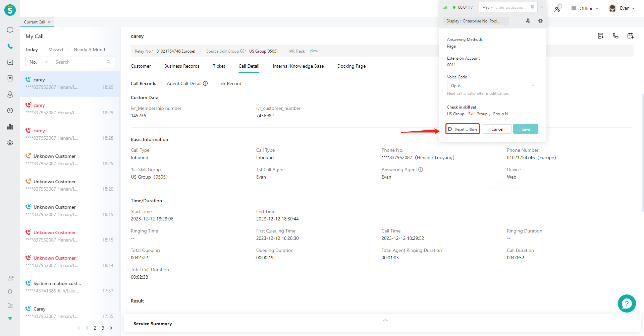Switch to the Docking Page tab

[x=352, y=66]
